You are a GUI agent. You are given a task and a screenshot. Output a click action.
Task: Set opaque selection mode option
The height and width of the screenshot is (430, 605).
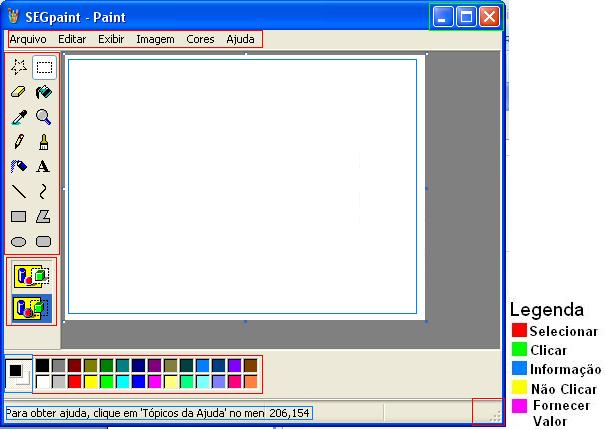click(x=32, y=276)
